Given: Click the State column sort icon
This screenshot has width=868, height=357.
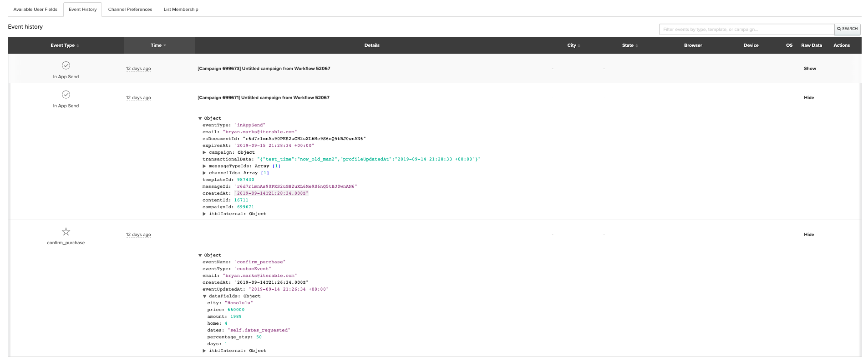Looking at the screenshot, I should 637,46.
